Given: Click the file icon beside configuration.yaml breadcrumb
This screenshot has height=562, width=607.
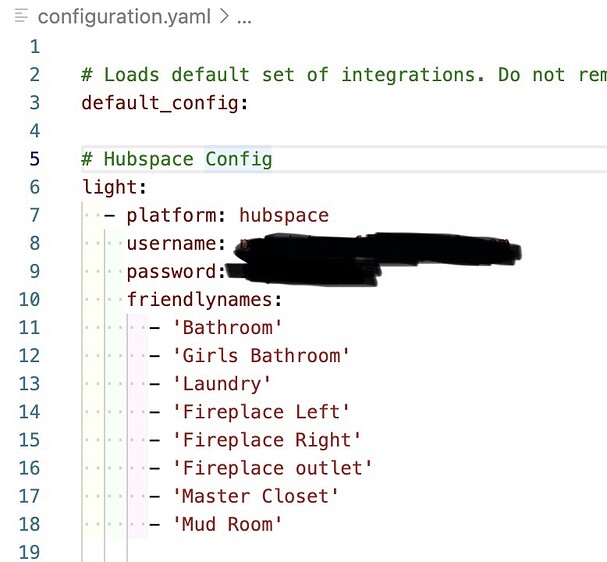Looking at the screenshot, I should tap(21, 18).
